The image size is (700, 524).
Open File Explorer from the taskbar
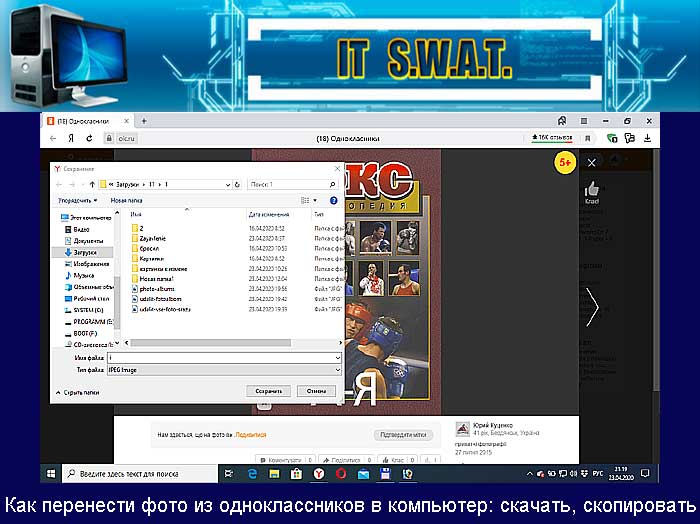[274, 474]
